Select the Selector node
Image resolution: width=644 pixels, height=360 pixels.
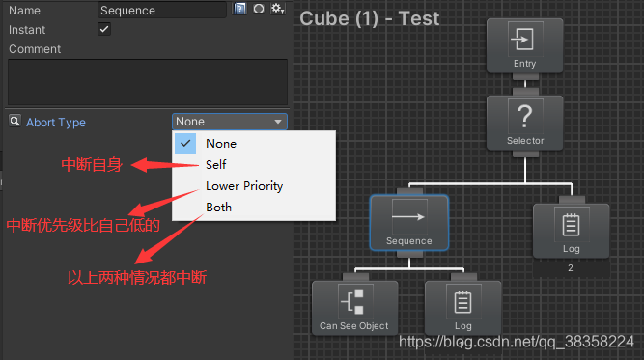524,123
